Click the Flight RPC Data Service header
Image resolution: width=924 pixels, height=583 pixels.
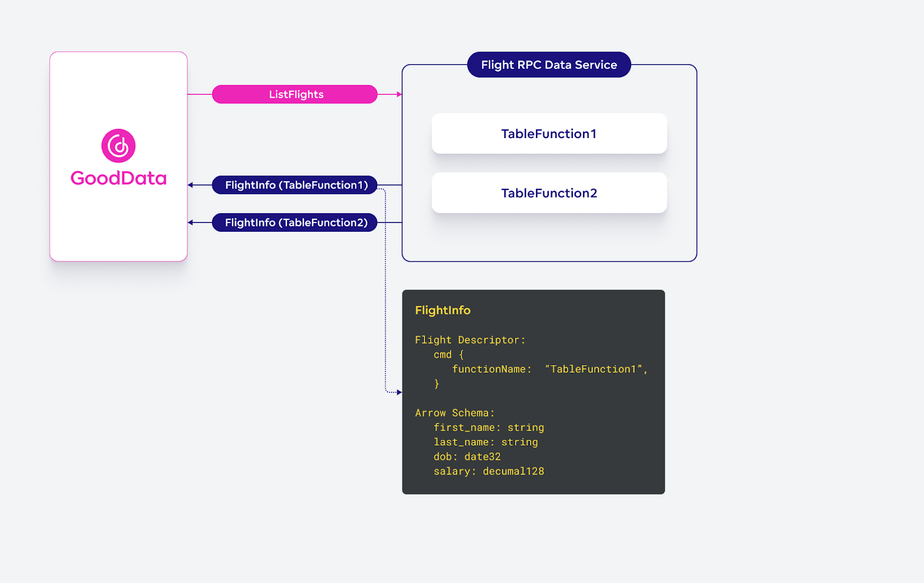(549, 65)
